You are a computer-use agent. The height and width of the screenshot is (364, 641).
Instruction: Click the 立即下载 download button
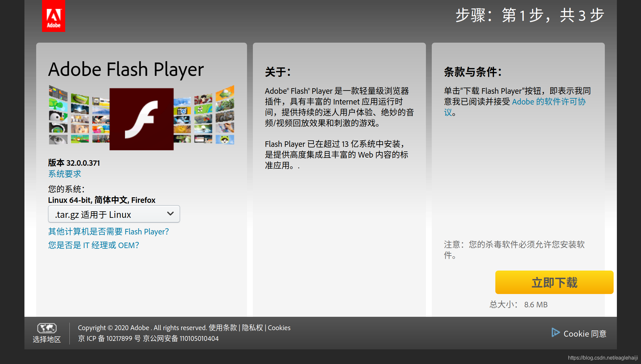(x=554, y=282)
